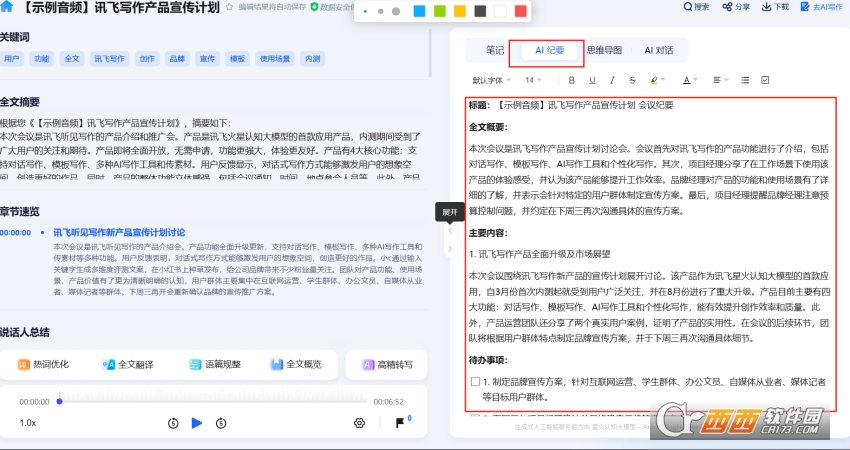This screenshot has height=450, width=850.
Task: Expand the font color dropdown arrow
Action: click(696, 80)
